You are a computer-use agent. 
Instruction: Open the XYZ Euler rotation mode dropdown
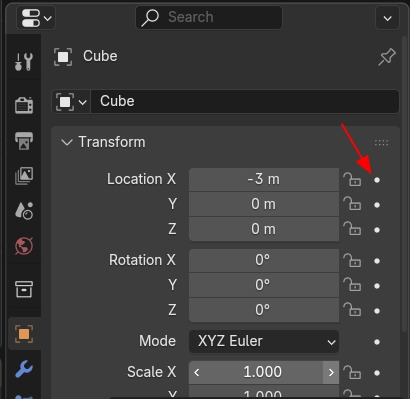(264, 341)
